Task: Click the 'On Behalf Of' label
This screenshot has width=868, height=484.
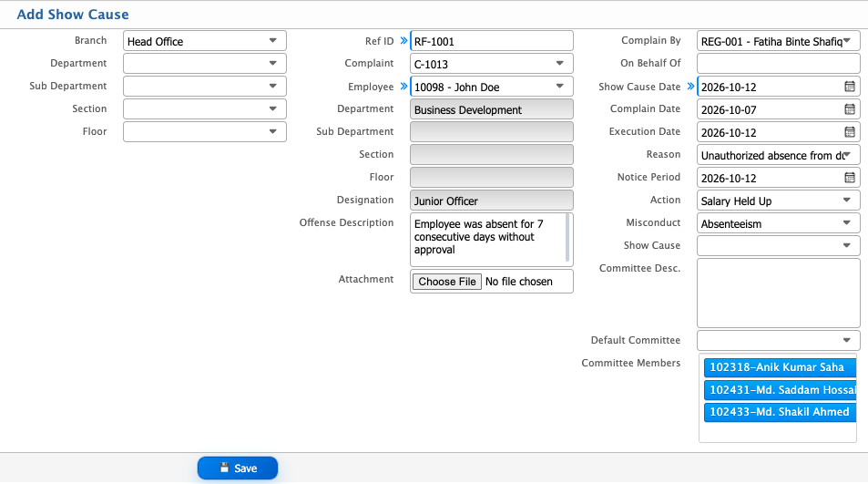Action: [650, 63]
